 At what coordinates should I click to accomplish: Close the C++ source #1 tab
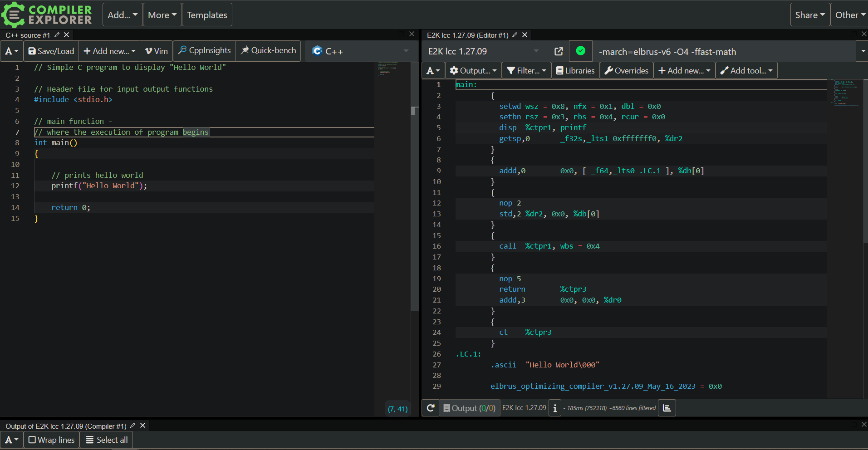coord(67,35)
